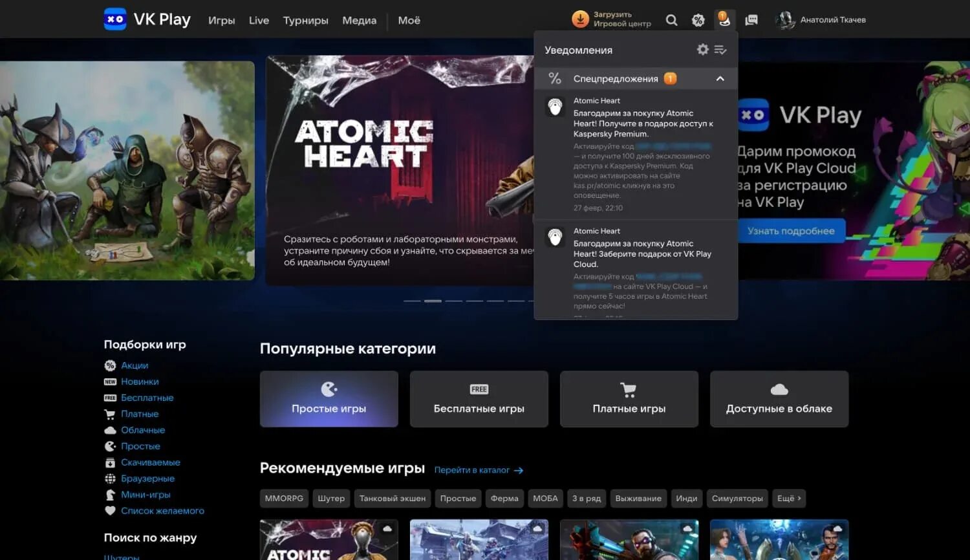Mark all notifications read with list icon
The height and width of the screenshot is (560, 970).
pos(720,49)
